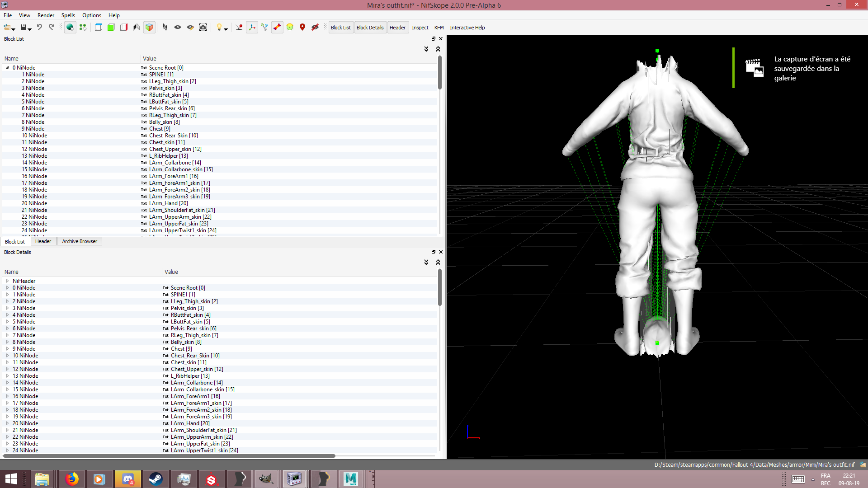Open the Options menu

click(x=92, y=15)
